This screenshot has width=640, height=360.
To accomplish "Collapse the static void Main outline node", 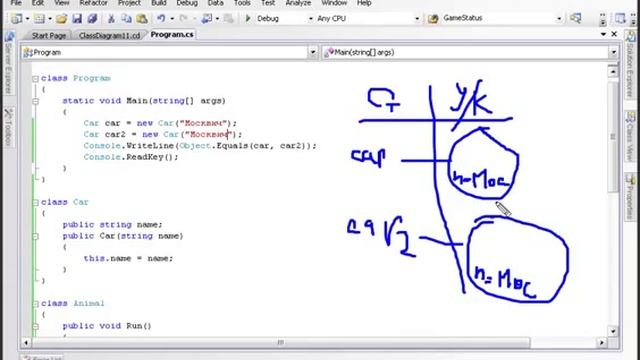I will (x=36, y=101).
